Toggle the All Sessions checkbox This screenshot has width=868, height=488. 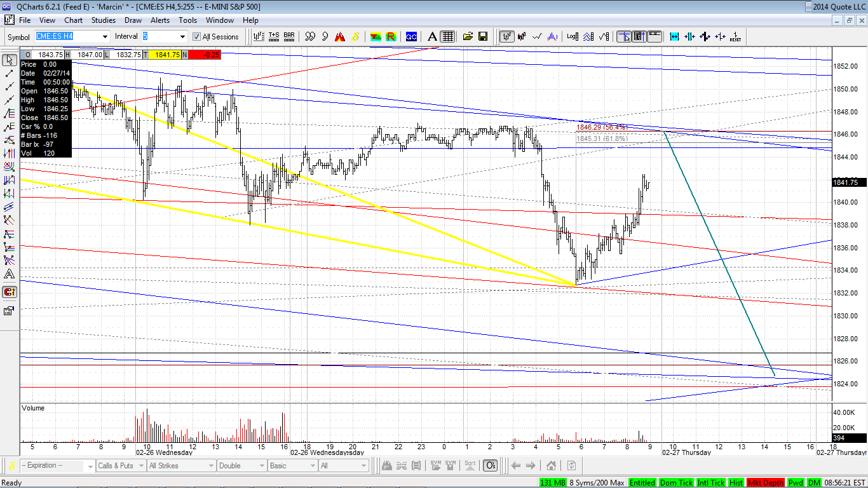point(196,37)
